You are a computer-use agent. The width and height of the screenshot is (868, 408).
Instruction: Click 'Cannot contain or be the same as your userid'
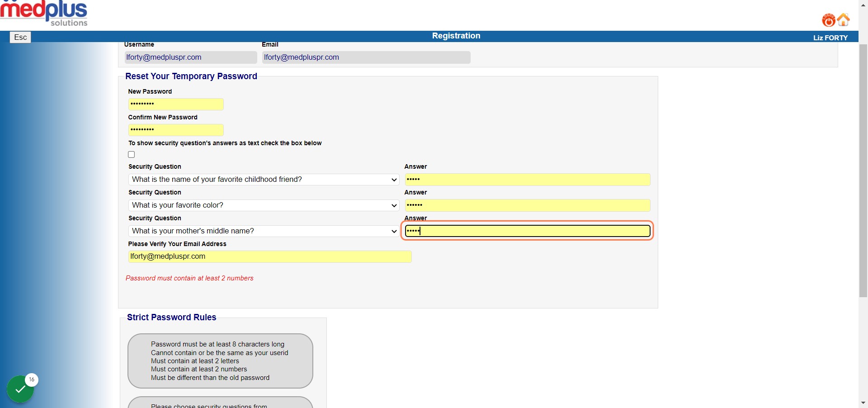[219, 353]
